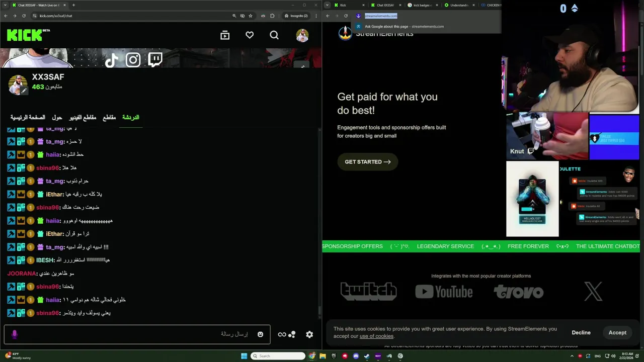This screenshot has width=644, height=362.
Task: Switch to the 'Understanding' tab
Action: coord(459,5)
